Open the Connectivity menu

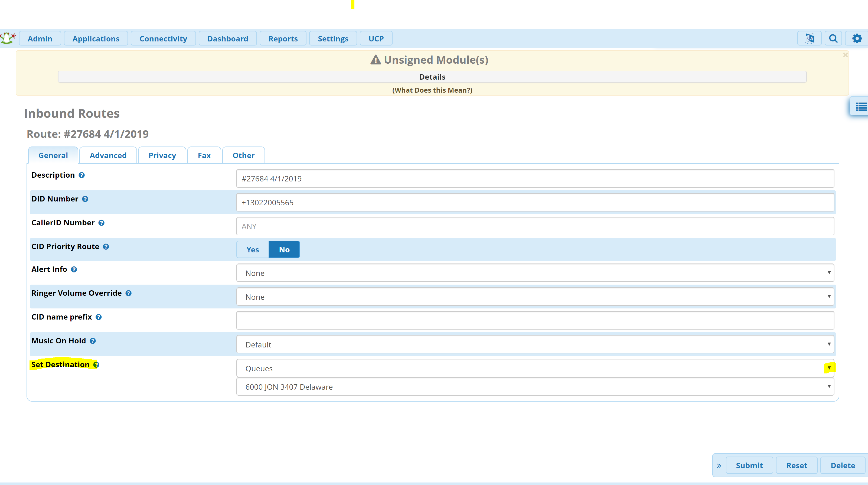[163, 39]
